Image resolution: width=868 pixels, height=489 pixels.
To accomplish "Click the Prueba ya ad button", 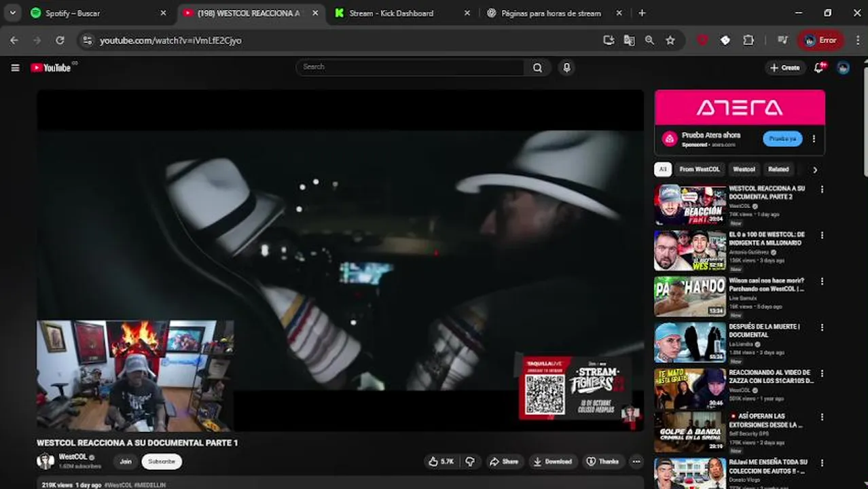I will (x=782, y=139).
